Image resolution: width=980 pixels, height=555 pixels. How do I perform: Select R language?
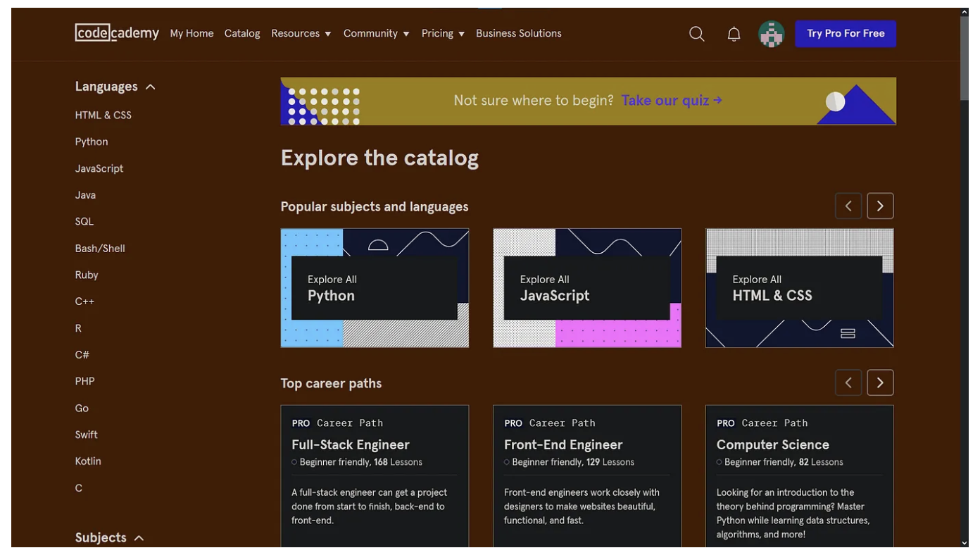coord(78,328)
